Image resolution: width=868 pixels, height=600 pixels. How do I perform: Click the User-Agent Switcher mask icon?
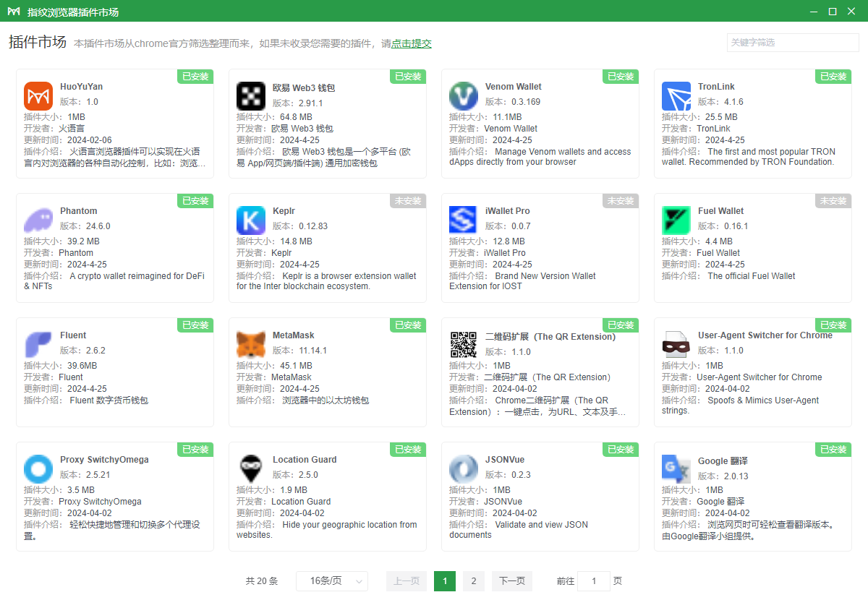click(676, 345)
